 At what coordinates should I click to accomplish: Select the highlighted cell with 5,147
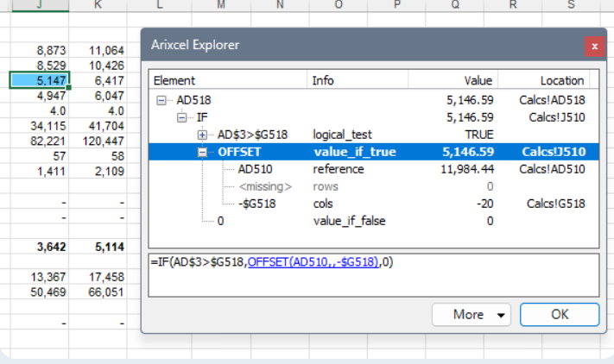click(41, 80)
